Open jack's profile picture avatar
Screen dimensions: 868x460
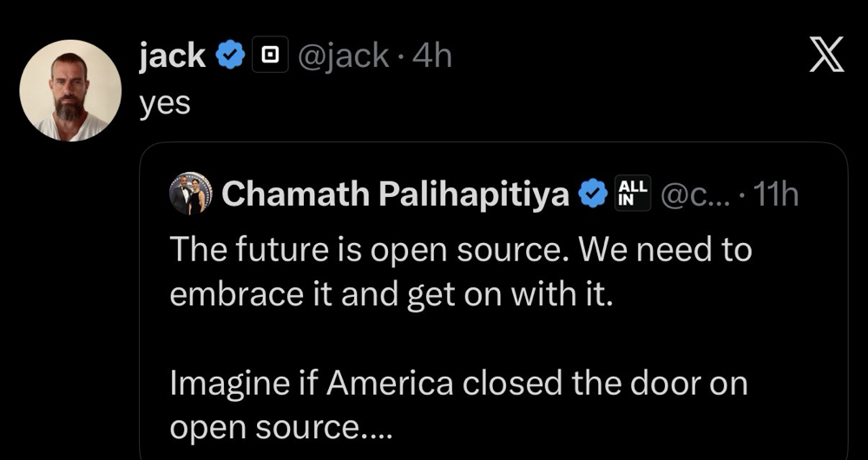pos(70,90)
